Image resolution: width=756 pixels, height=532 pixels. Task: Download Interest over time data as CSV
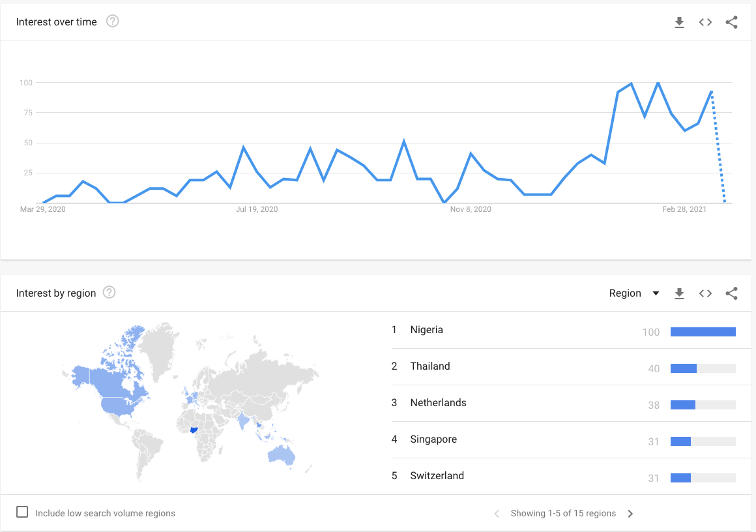click(x=679, y=22)
